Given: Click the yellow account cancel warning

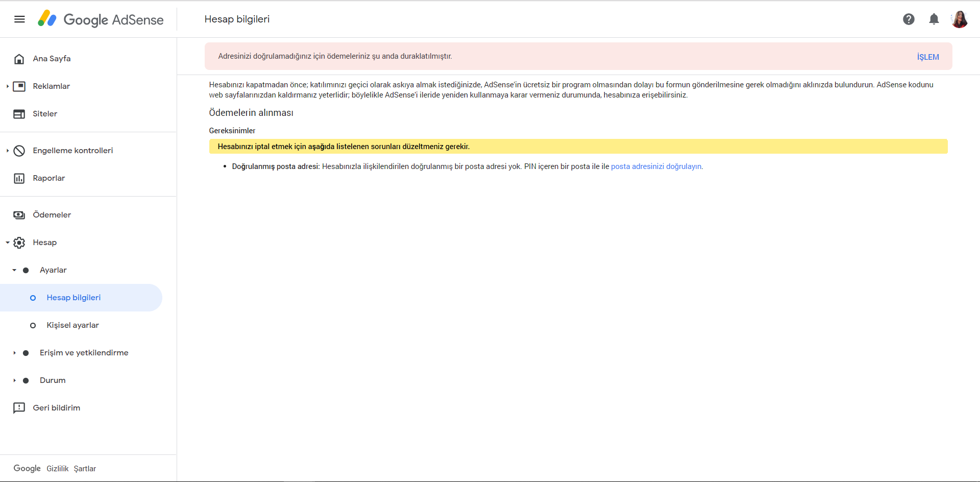Looking at the screenshot, I should (578, 147).
